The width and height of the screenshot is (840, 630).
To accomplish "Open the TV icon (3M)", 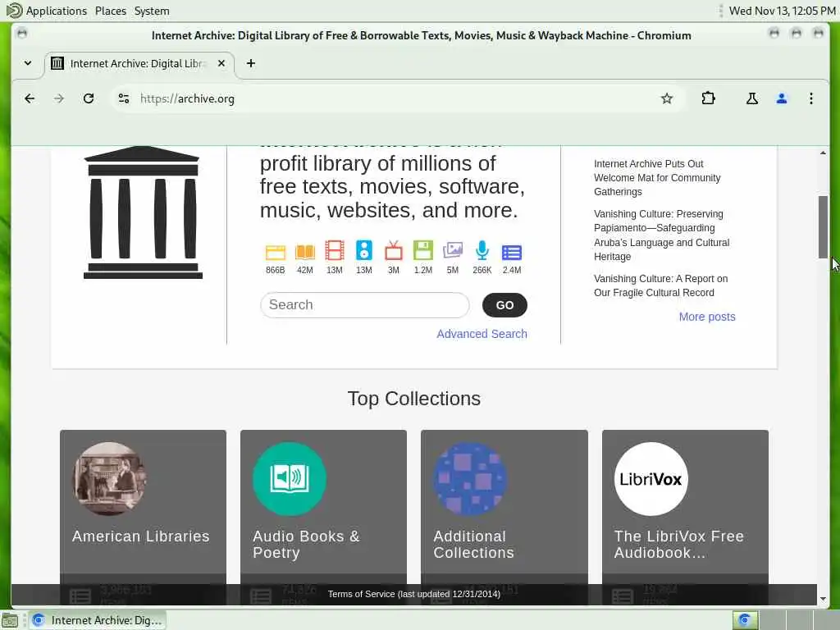I will click(x=393, y=258).
